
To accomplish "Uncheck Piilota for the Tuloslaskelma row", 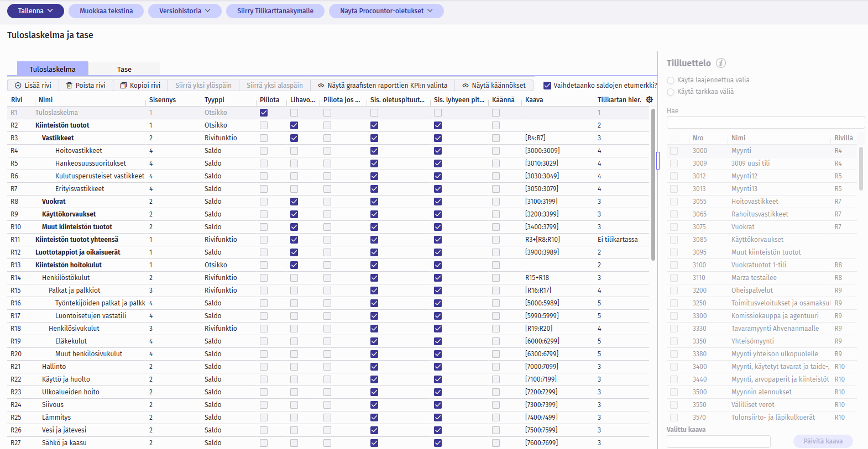I will point(264,113).
